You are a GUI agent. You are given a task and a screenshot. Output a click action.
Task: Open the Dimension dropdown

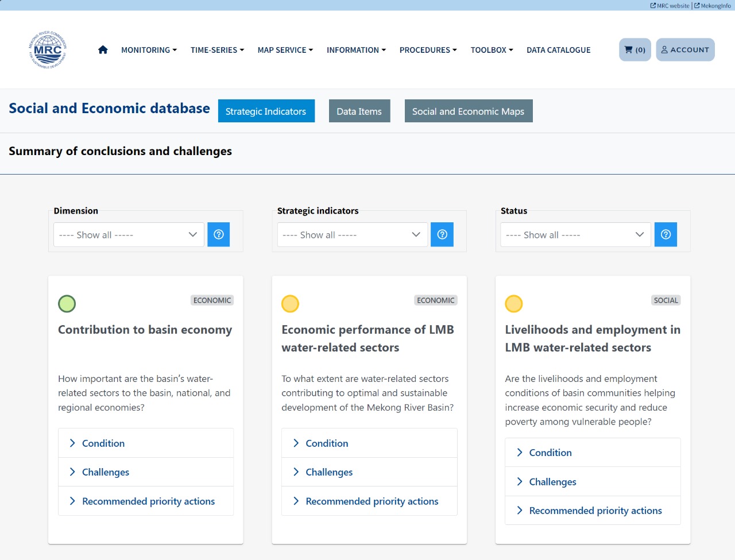tap(129, 235)
